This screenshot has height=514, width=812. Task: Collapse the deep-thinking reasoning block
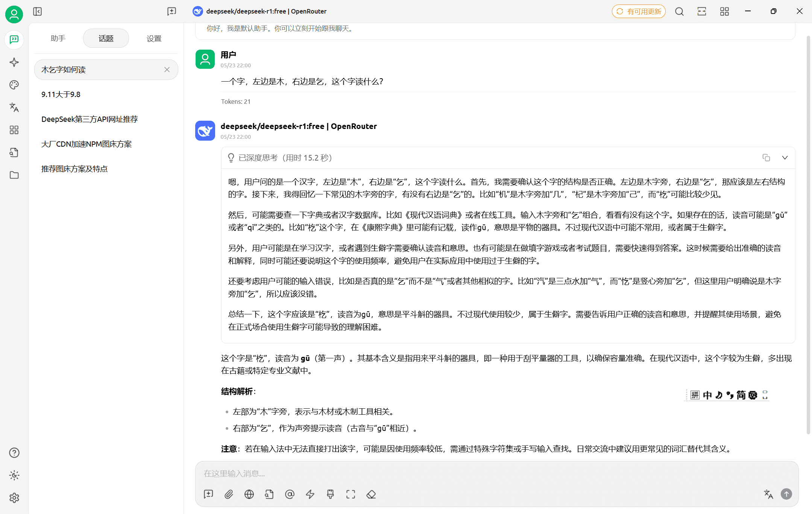coord(785,158)
